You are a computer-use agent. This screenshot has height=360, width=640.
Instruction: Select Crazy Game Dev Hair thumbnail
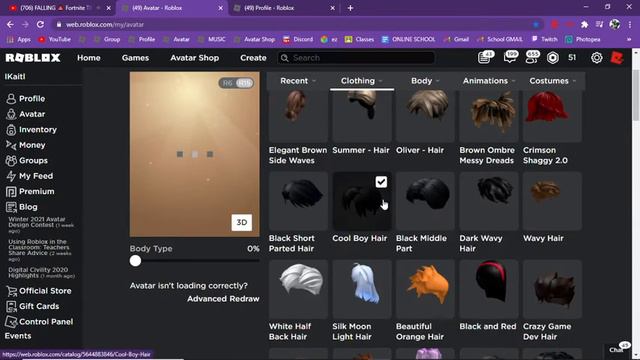pos(552,289)
